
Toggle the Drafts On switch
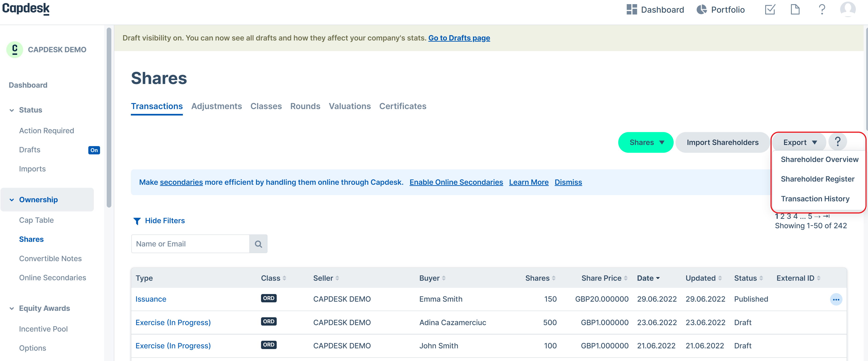[x=94, y=150]
